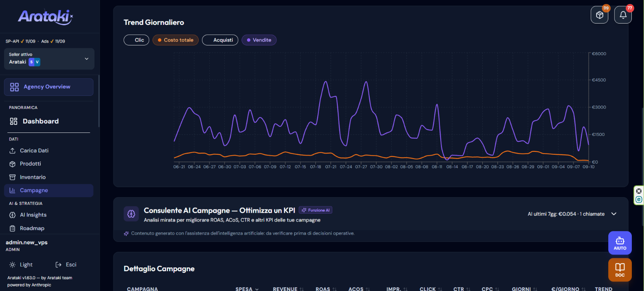This screenshot has height=291, width=644.
Task: Toggle the Acquisti series on the chart
Action: (220, 40)
